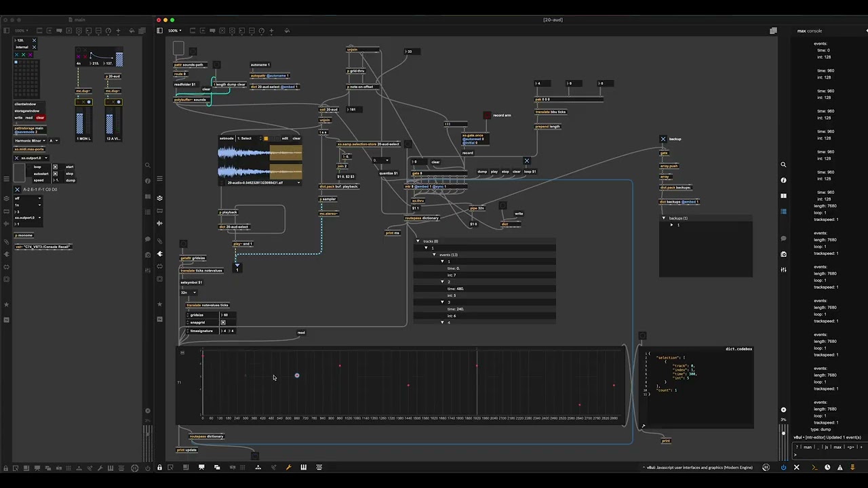The height and width of the screenshot is (488, 868).
Task: Collapse the backups (1) tree node
Action: click(664, 218)
